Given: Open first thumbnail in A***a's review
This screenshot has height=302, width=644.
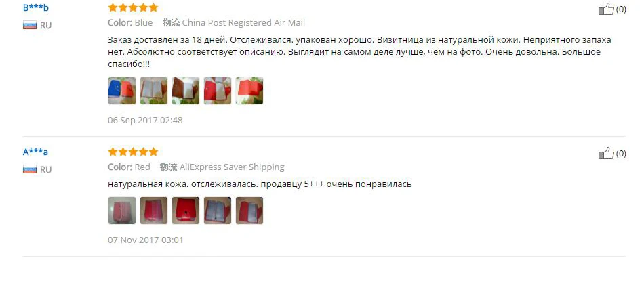Looking at the screenshot, I should [x=122, y=211].
